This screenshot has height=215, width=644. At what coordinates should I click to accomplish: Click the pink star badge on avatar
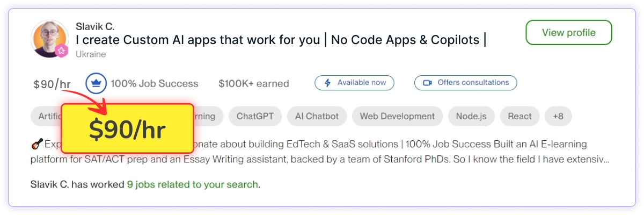(x=62, y=51)
